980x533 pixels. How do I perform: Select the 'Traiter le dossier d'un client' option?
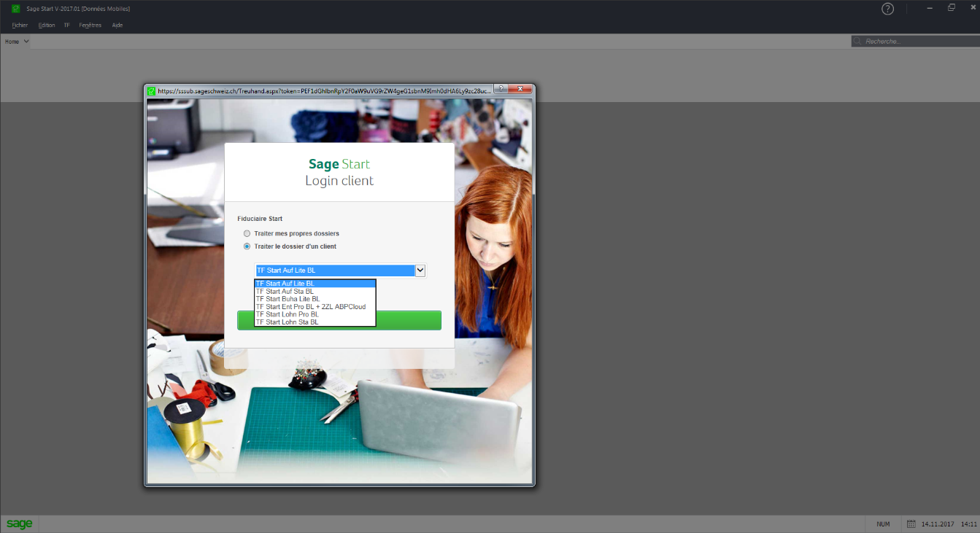pos(247,246)
